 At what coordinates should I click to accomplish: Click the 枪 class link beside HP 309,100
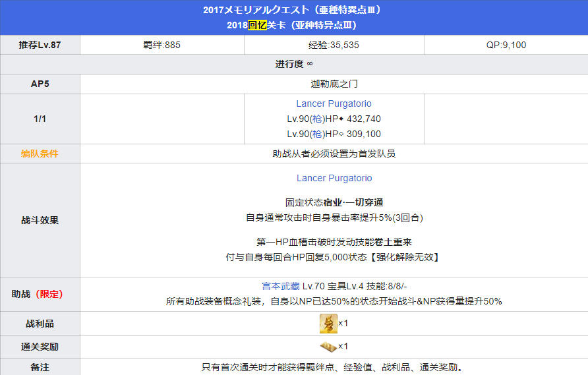[317, 134]
